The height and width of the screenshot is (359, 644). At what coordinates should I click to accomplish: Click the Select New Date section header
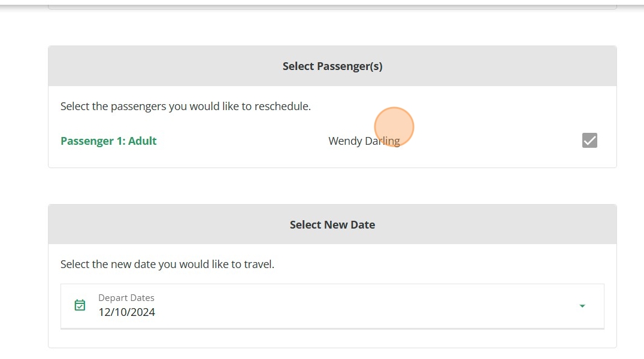(332, 225)
